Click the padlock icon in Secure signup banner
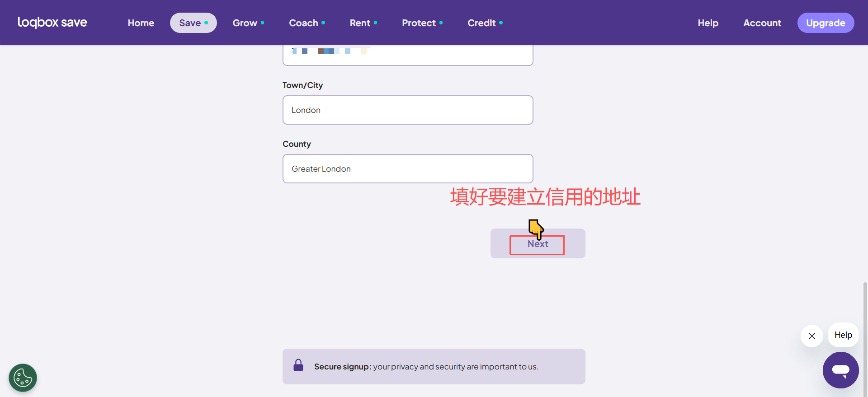The width and height of the screenshot is (868, 397). pos(298,365)
